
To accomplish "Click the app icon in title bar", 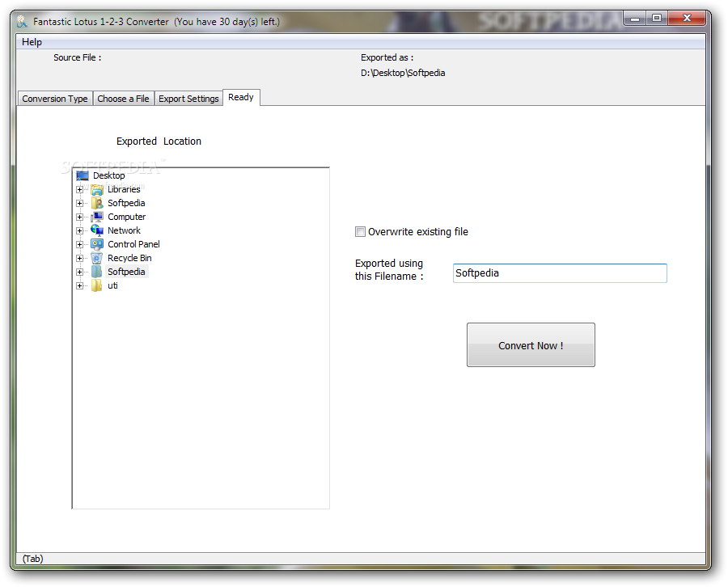I will (x=22, y=21).
